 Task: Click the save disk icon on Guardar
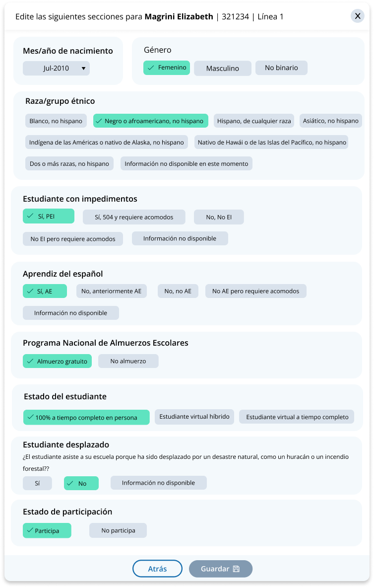point(236,569)
